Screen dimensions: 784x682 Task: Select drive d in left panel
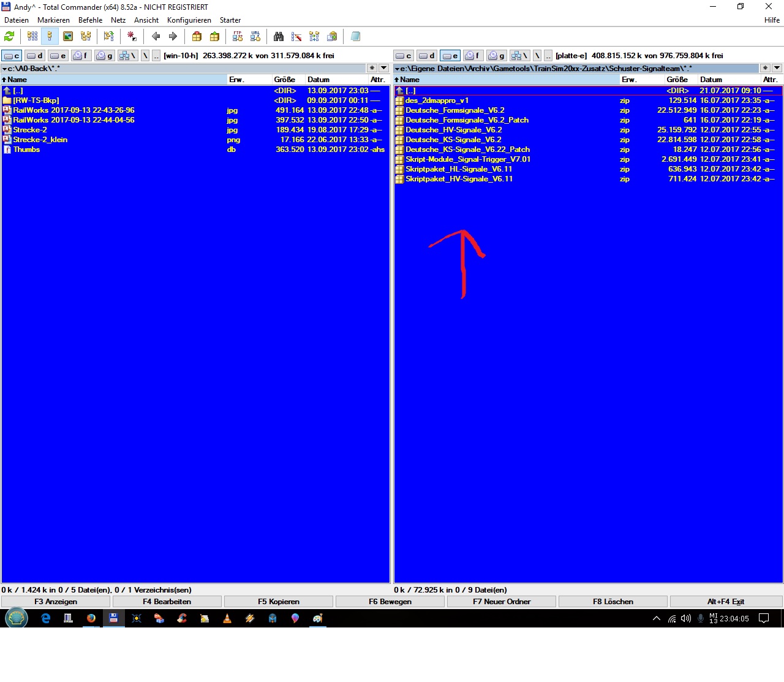(35, 56)
